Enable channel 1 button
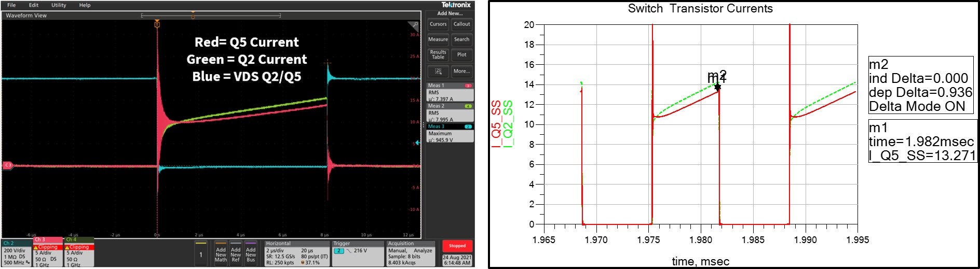 tap(201, 253)
